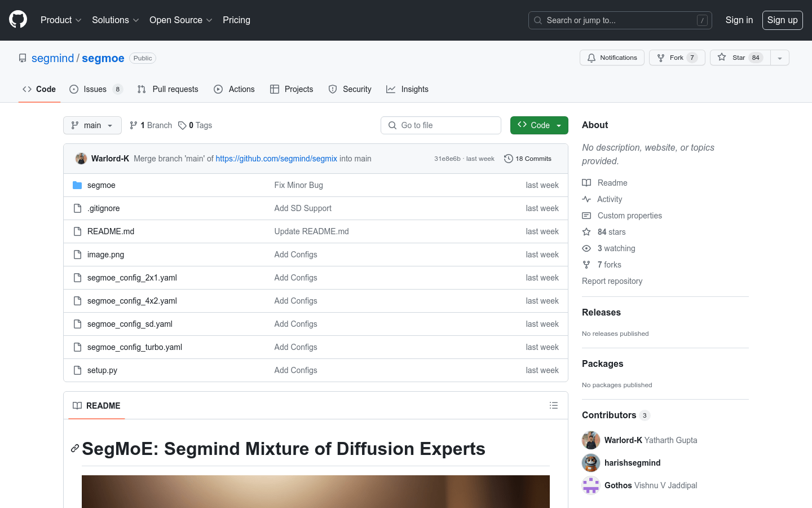Open the Add SD Support commit message

pos(303,208)
